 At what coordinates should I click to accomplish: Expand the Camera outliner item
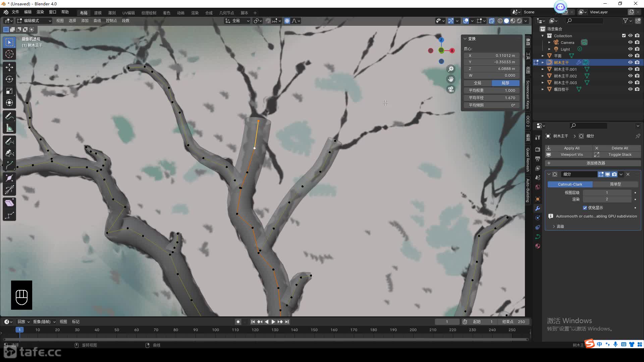549,42
